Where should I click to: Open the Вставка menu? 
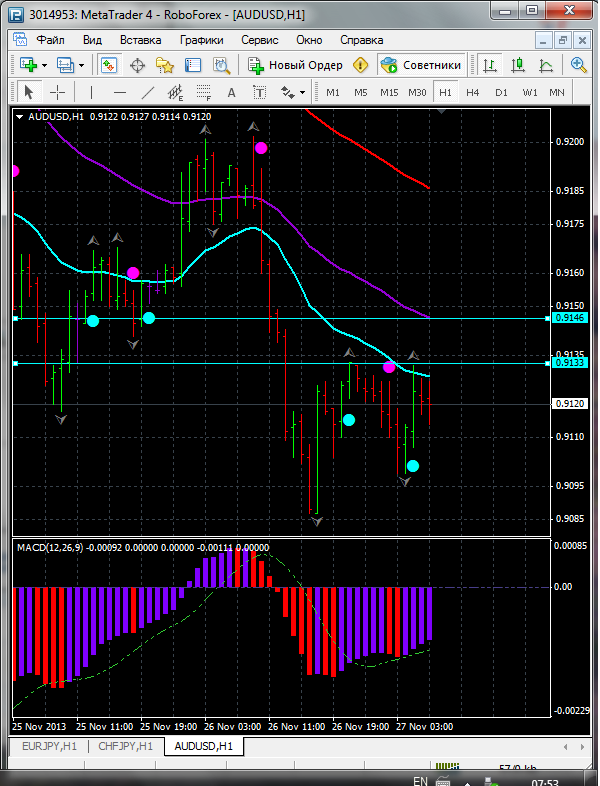click(x=141, y=40)
